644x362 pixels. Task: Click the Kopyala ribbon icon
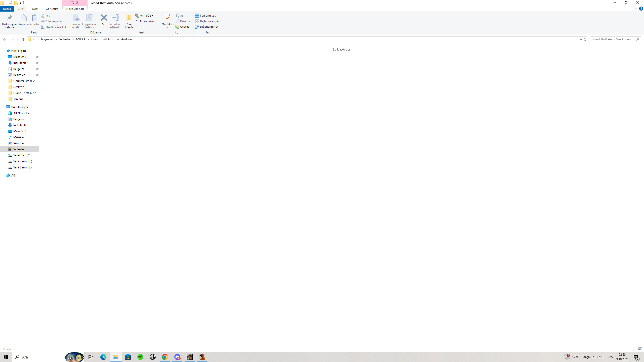(24, 20)
